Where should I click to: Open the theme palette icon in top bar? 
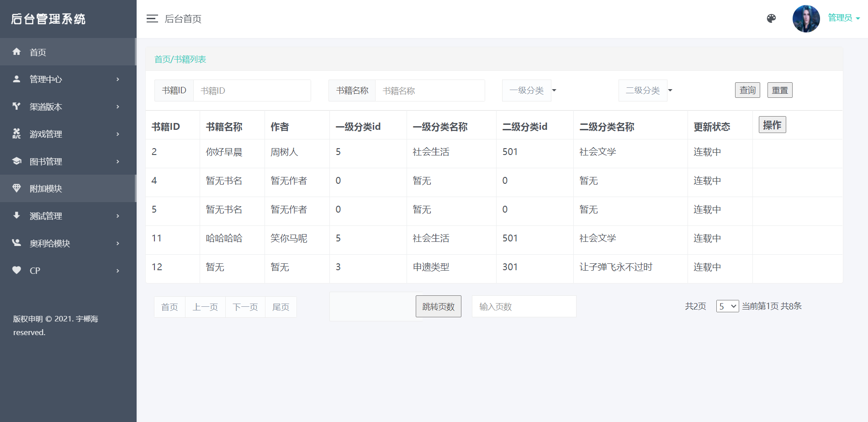click(x=771, y=19)
